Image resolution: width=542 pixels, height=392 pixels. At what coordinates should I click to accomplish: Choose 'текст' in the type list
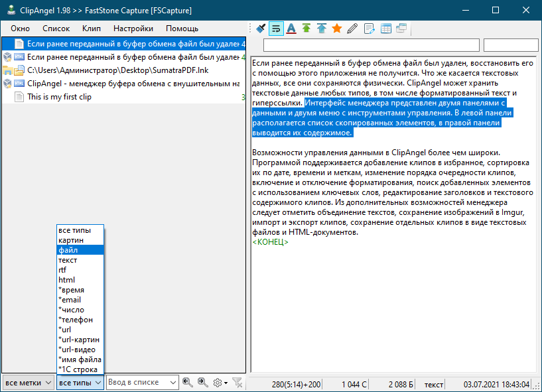[x=80, y=260]
